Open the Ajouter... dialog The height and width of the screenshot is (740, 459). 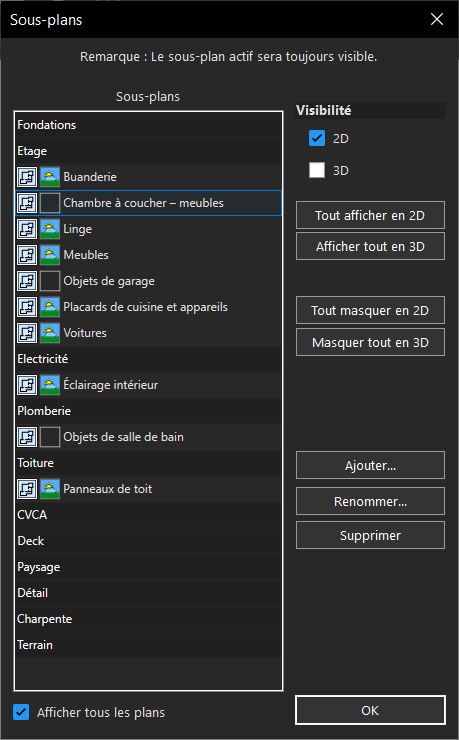click(370, 465)
